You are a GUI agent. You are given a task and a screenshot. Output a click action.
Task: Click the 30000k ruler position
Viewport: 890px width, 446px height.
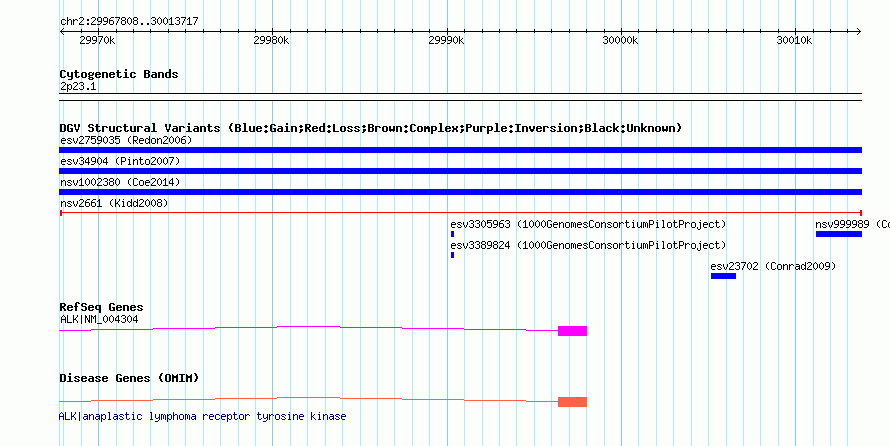[620, 40]
